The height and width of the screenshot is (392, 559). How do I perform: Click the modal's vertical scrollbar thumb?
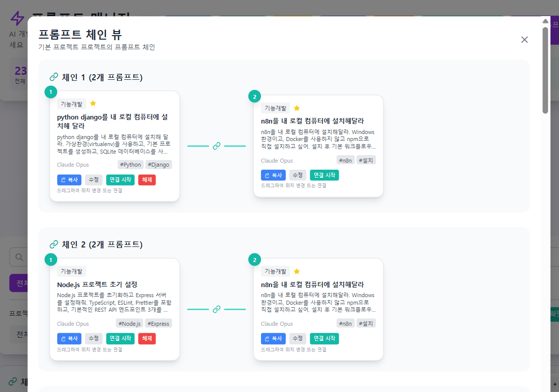point(545,70)
